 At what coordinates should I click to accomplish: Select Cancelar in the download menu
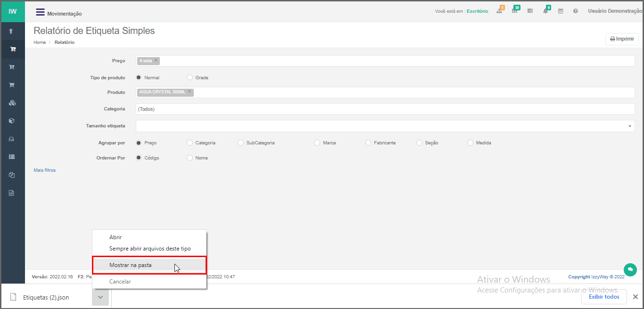(x=149, y=282)
